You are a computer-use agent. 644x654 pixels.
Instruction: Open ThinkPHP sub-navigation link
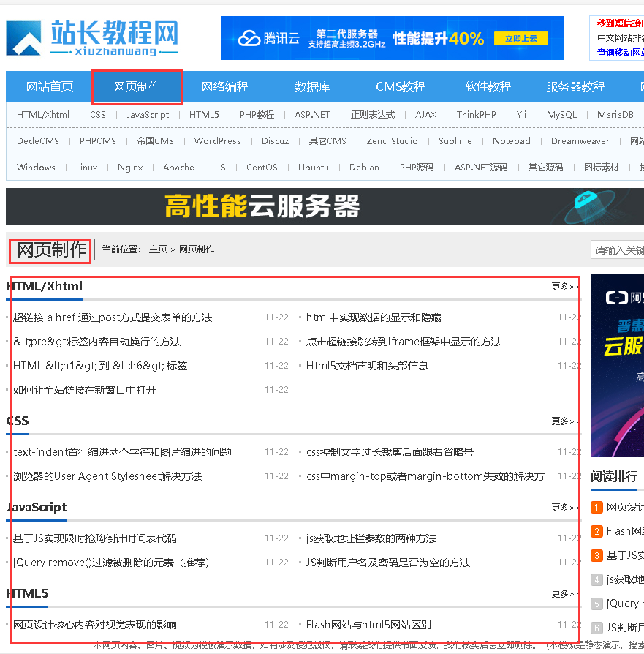click(x=476, y=115)
